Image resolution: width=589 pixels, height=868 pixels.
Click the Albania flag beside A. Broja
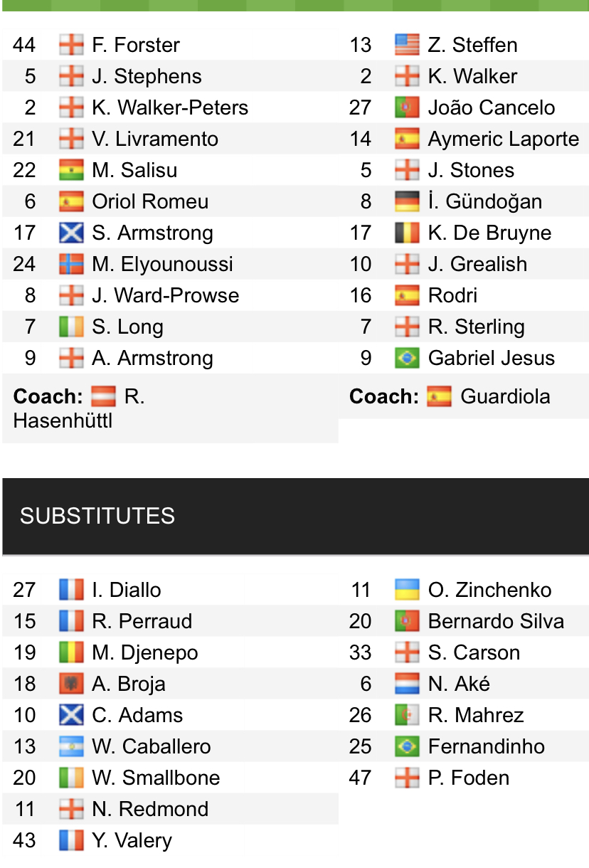pos(70,684)
